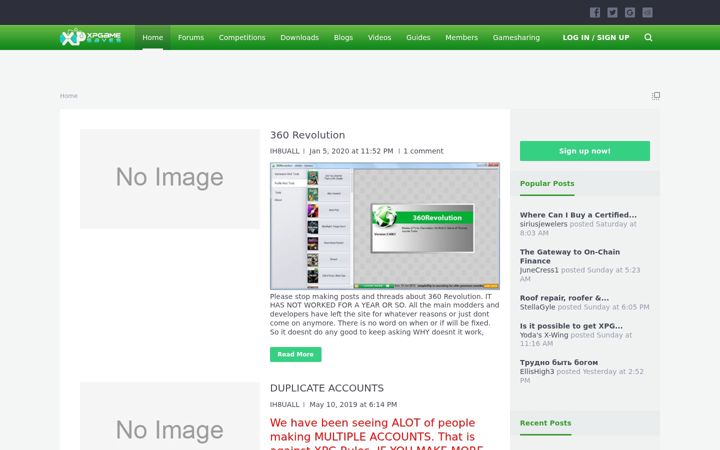
Task: Click the search magnifier icon
Action: 648,38
